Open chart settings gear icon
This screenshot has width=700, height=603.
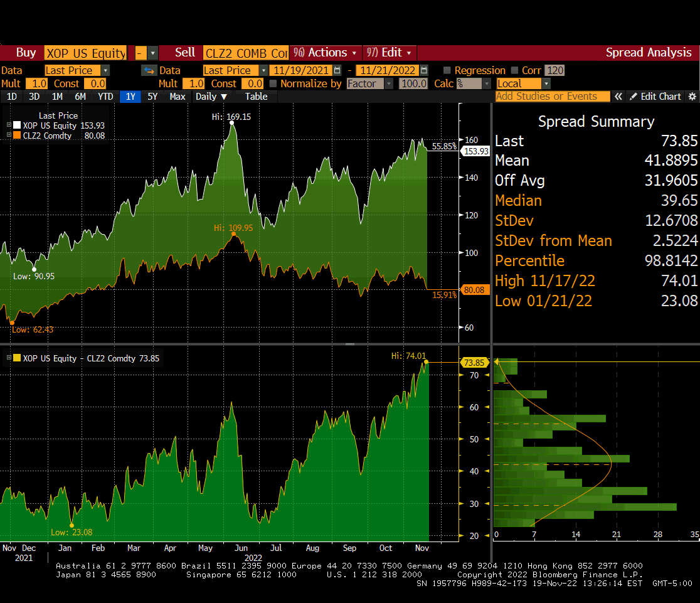click(692, 97)
